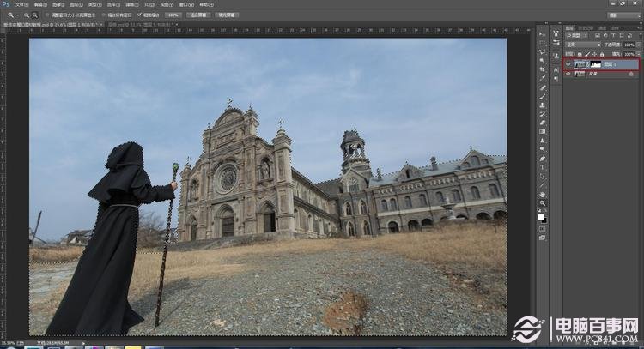Toggle visibility of the 背景 layer
Image resolution: width=644 pixels, height=349 pixels.
pyautogui.click(x=568, y=74)
